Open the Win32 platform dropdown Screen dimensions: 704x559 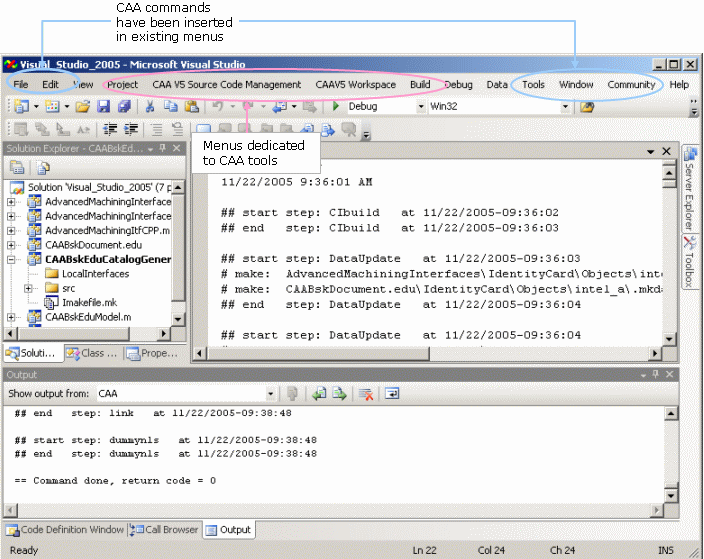565,107
